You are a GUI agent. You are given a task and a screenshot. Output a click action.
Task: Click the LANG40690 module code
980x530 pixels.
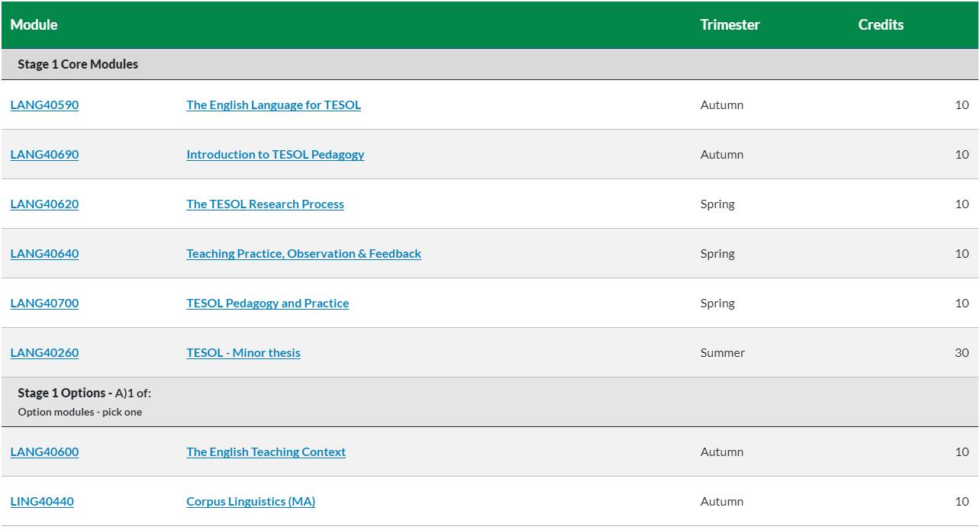[44, 155]
